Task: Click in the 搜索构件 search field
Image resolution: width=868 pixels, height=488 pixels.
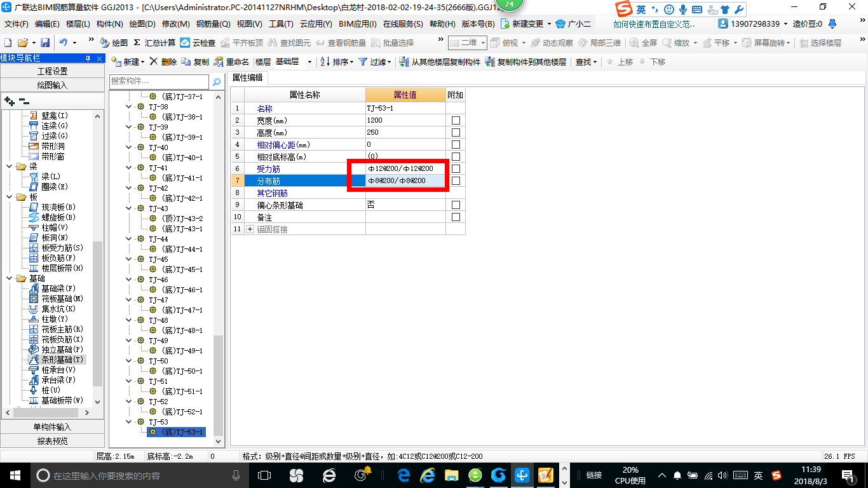Action: (159, 81)
